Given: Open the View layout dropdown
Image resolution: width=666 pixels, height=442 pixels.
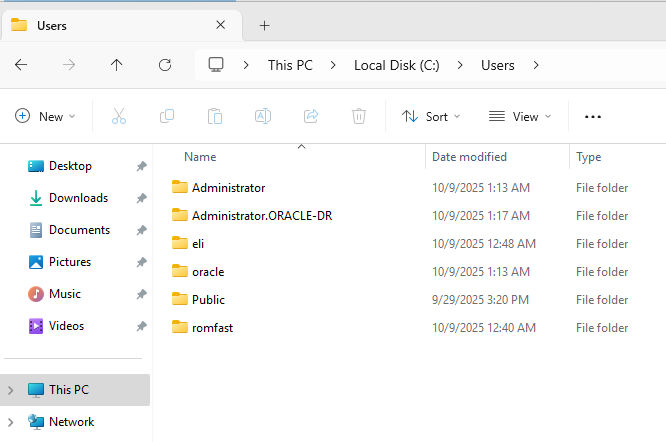Looking at the screenshot, I should click(520, 116).
